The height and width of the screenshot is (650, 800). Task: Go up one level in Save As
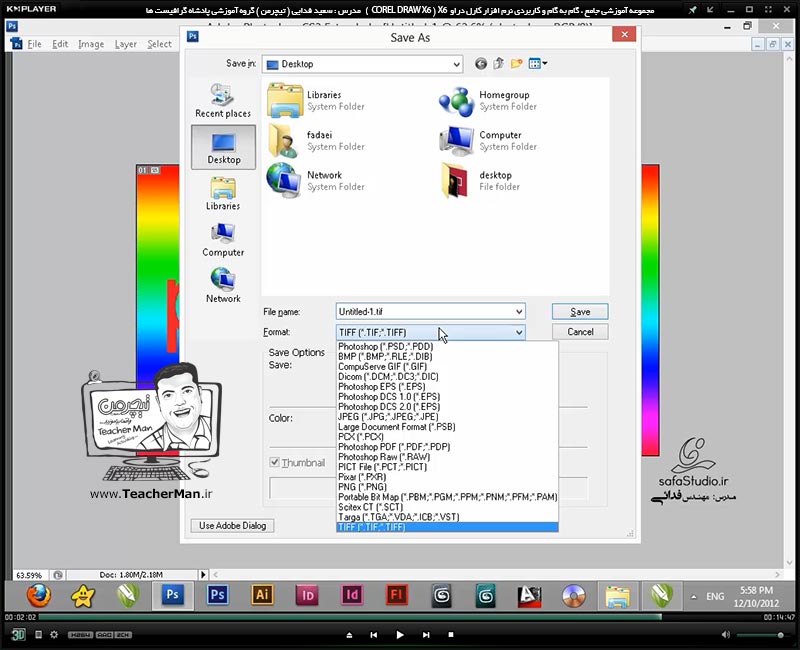tap(498, 64)
